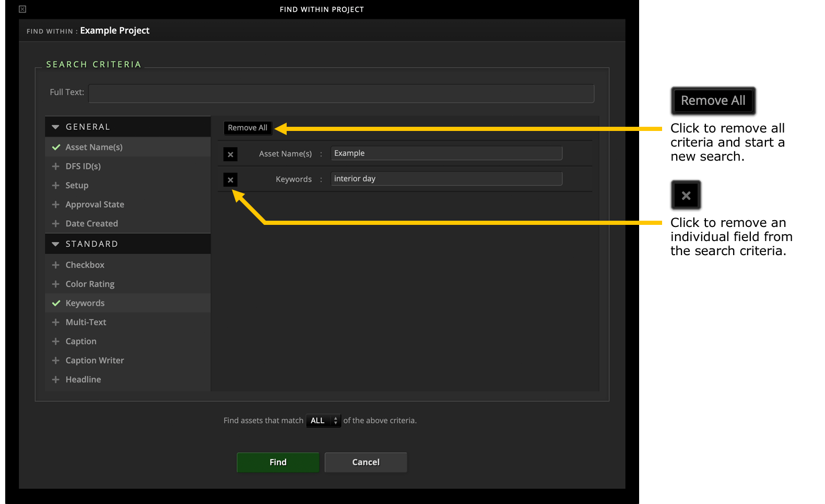Select the Caption Writer label
Screen dimensions: 825x504
95,361
